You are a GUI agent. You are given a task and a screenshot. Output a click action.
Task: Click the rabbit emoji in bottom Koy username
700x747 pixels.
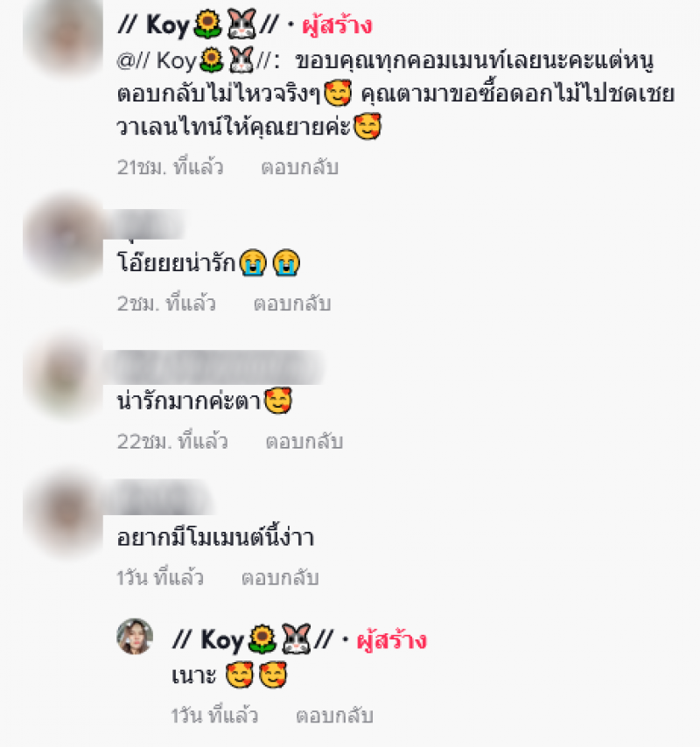[297, 639]
